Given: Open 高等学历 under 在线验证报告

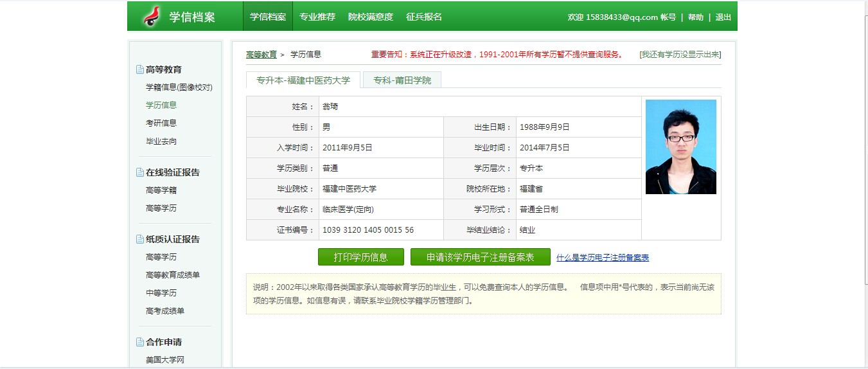Looking at the screenshot, I should (x=161, y=208).
